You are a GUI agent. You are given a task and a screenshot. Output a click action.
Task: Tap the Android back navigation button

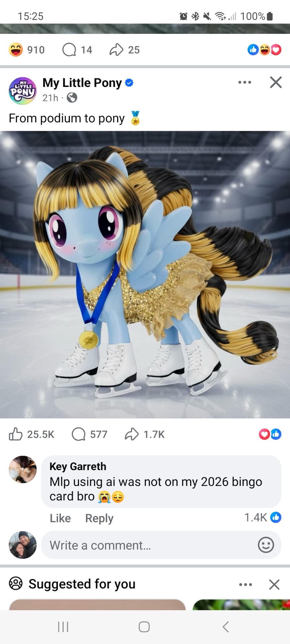226,627
